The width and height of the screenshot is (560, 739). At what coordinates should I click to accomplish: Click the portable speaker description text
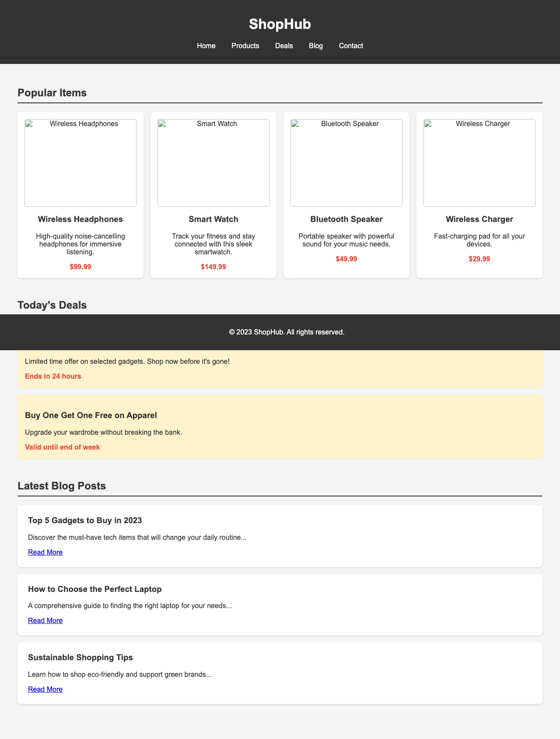pos(346,240)
